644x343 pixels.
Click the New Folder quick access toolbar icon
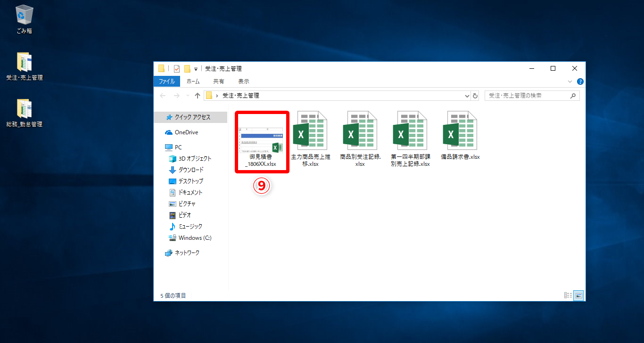187,69
